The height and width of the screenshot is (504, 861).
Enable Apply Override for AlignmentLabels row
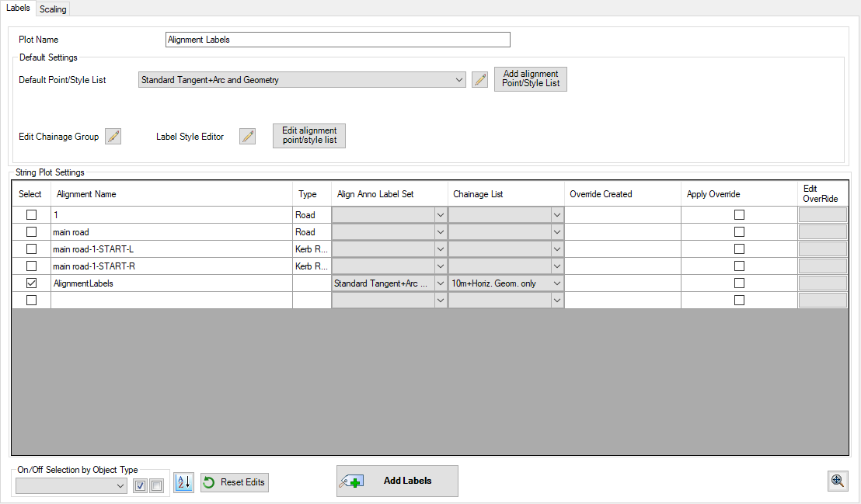[739, 283]
